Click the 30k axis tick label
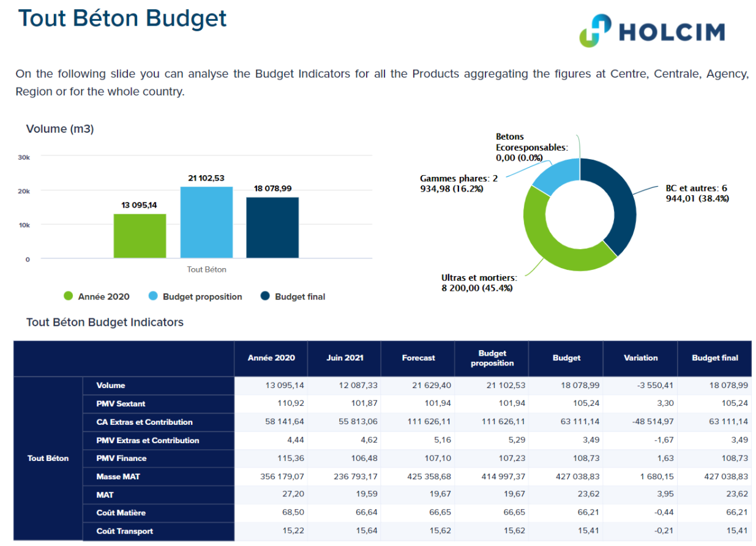Viewport: 756px width, 546px height. 24,157
